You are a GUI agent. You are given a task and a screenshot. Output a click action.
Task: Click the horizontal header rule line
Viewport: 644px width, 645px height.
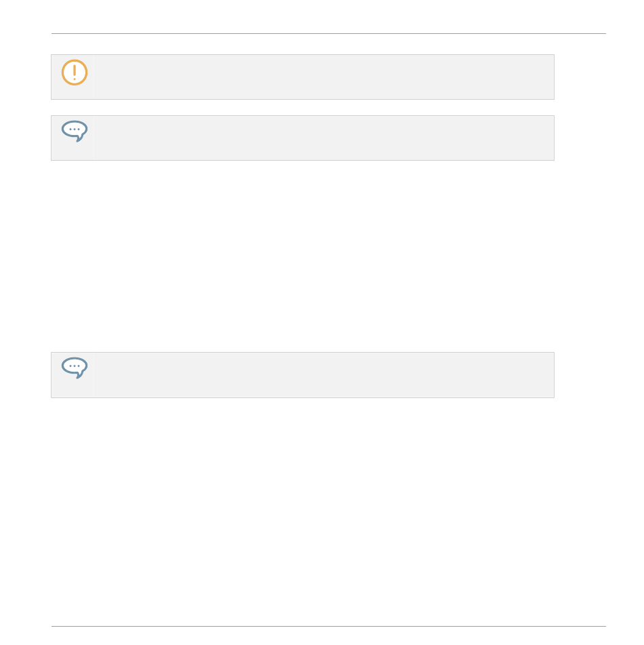coord(329,34)
